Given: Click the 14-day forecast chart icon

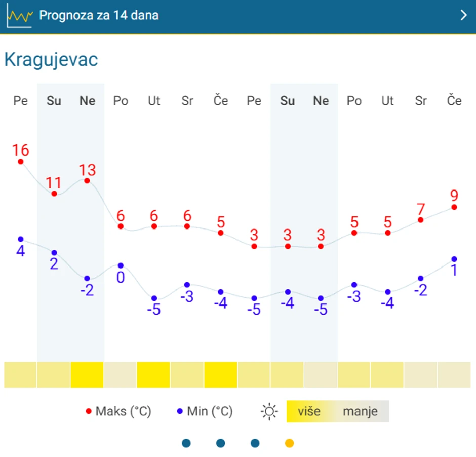Looking at the screenshot, I should tap(19, 16).
